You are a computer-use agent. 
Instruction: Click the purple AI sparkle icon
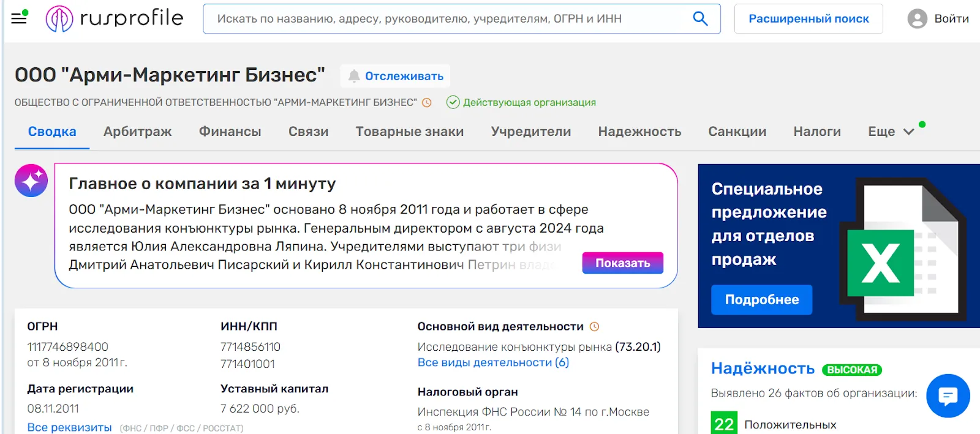(31, 181)
